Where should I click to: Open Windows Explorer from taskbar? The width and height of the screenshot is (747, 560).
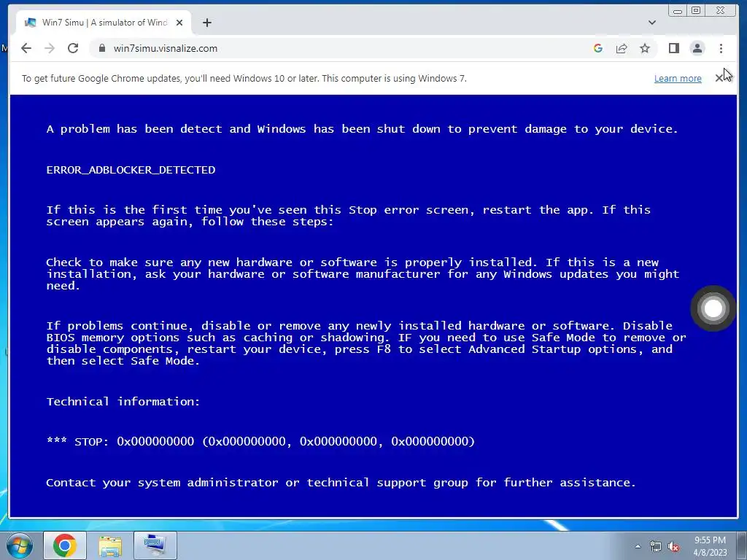click(110, 545)
